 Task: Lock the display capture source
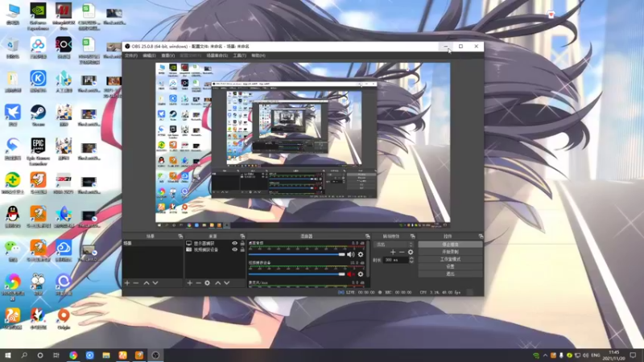pos(242,244)
